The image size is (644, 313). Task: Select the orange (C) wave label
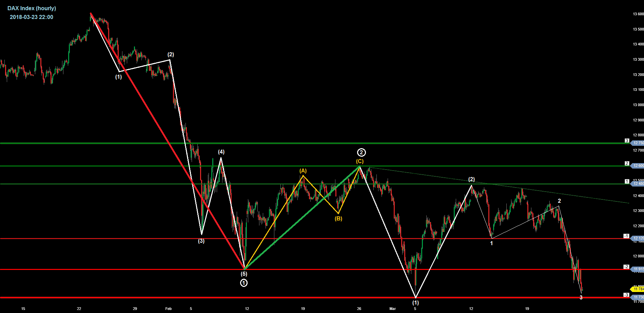tap(360, 161)
